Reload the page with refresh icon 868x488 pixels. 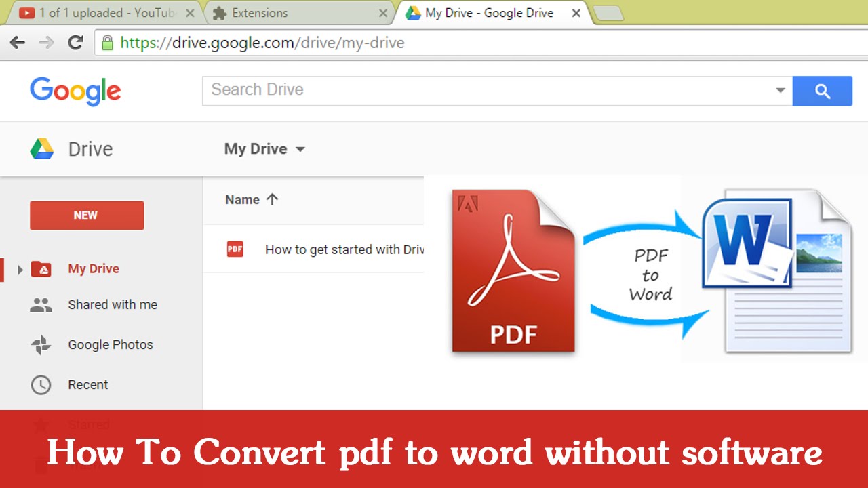[x=75, y=43]
